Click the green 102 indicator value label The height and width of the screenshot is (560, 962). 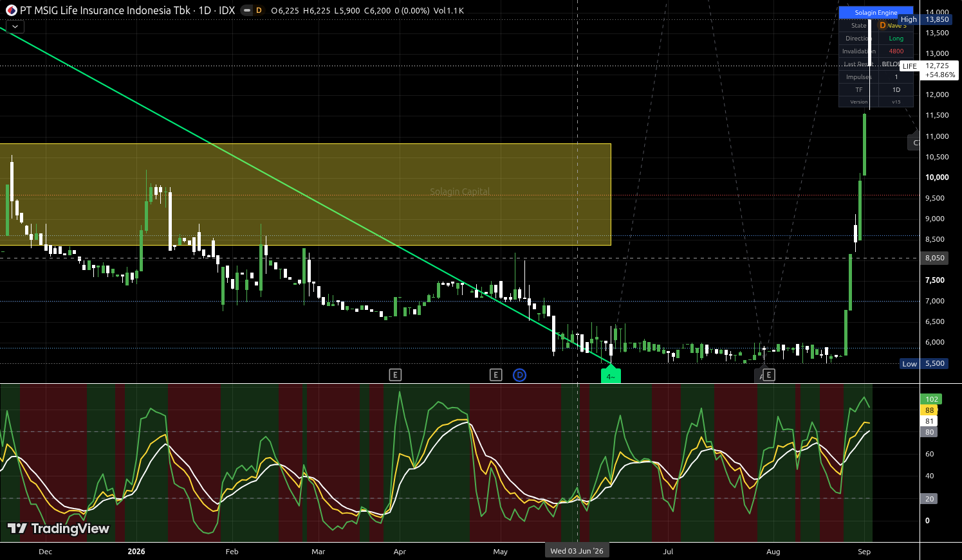[x=932, y=399]
